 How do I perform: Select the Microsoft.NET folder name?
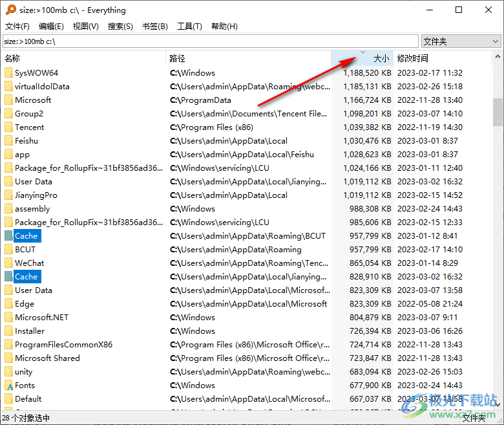pos(41,317)
